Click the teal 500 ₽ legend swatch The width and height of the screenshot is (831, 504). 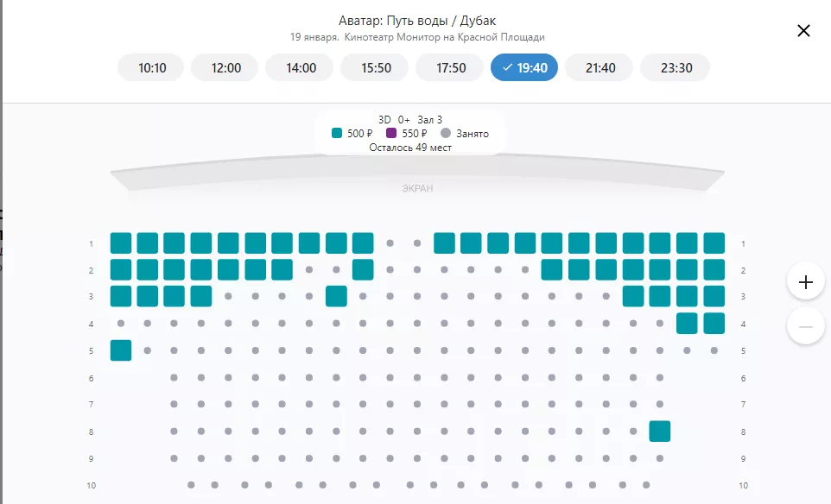[x=337, y=134]
